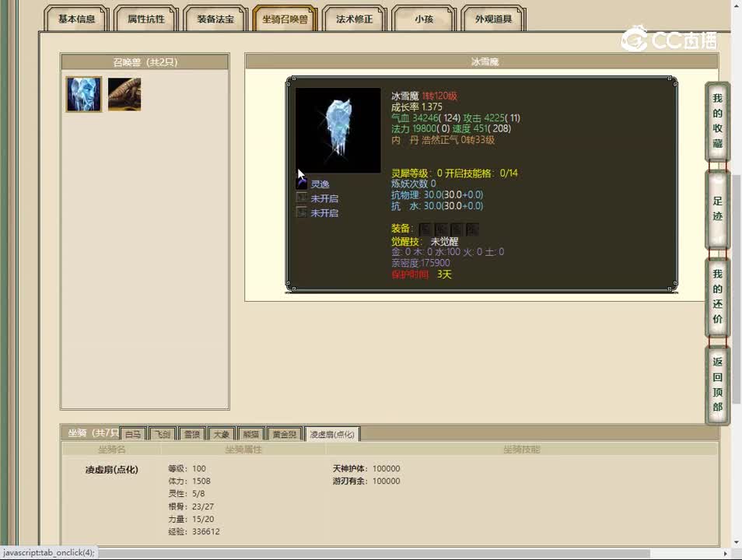Click the vertical scrollbar thumb

point(737,289)
